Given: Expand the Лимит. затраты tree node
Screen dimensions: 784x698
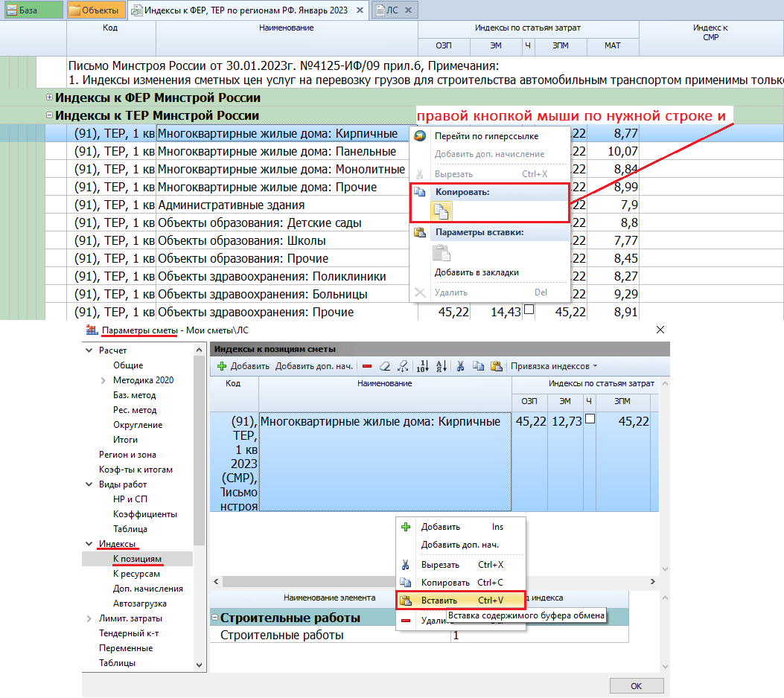Looking at the screenshot, I should coord(89,618).
